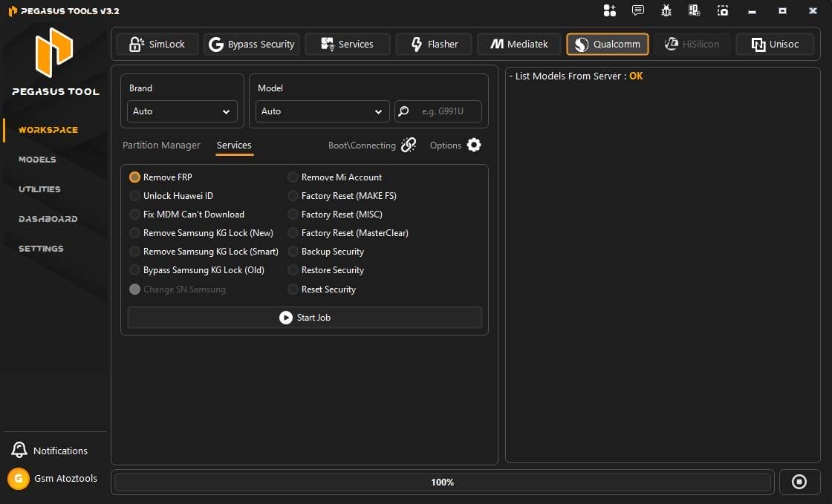Screen dimensions: 832x504
Task: Click the Start Job button
Action: click(305, 317)
